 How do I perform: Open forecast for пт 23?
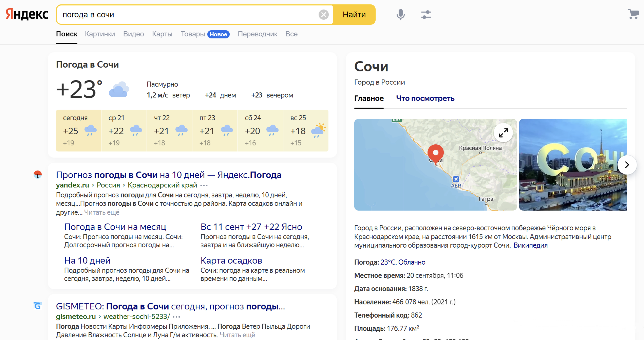coord(215,131)
